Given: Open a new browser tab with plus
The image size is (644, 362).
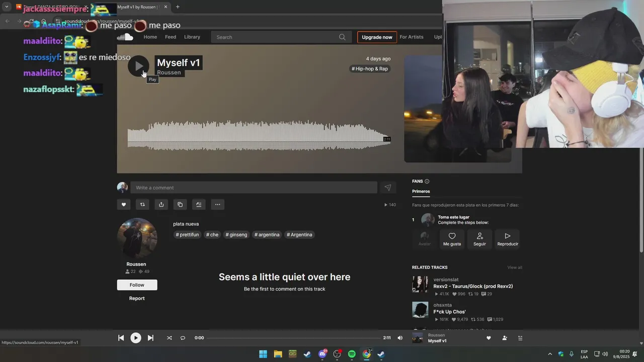Looking at the screenshot, I should 177,7.
